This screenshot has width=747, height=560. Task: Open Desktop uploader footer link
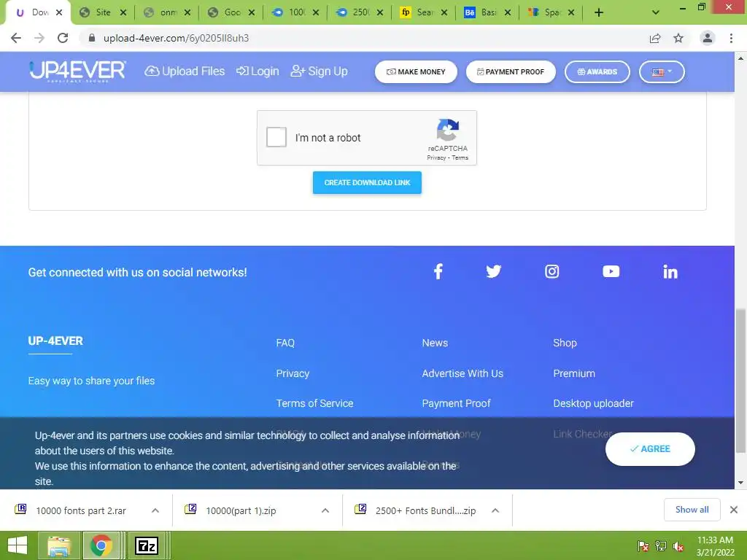(x=594, y=403)
